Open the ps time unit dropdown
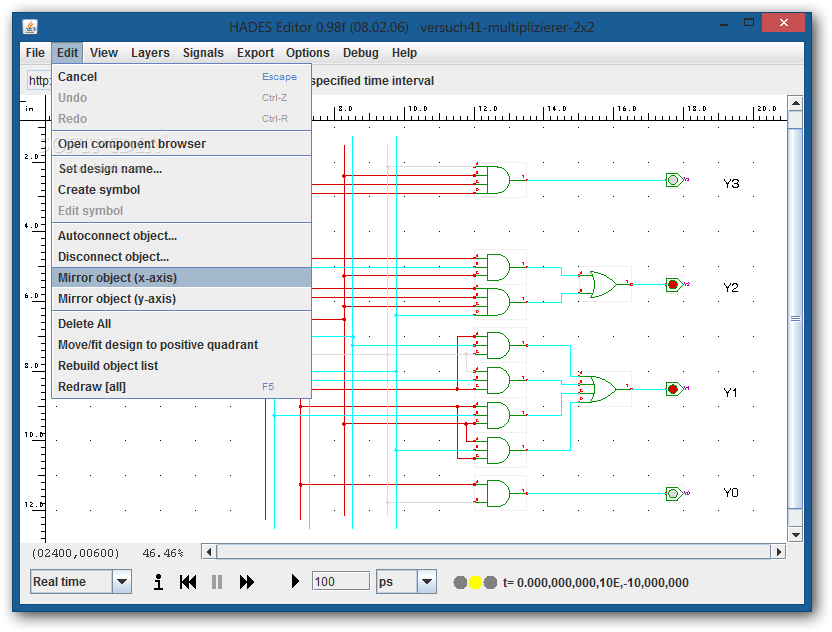832x632 pixels. (427, 582)
